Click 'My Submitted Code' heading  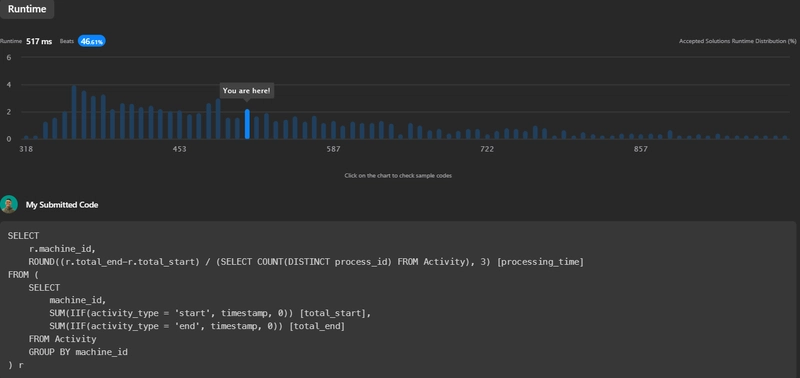coord(62,205)
